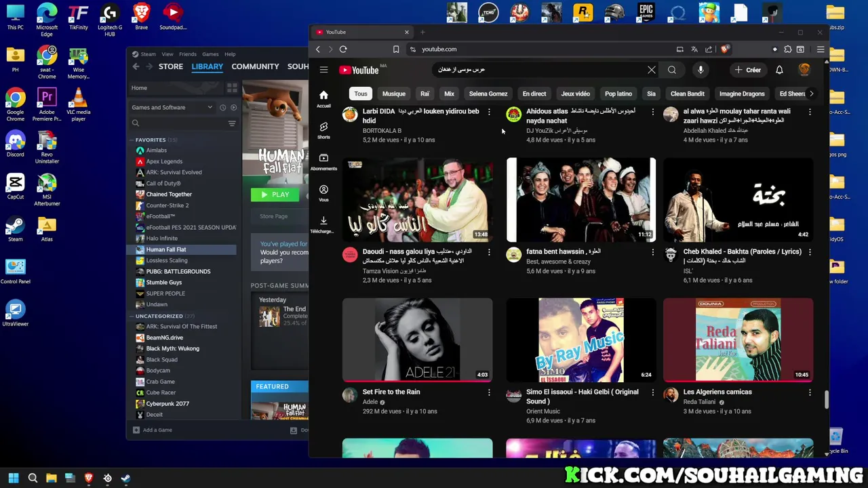Click Steam icon in Windows taskbar
Screen dimensions: 868x488
tap(126, 478)
